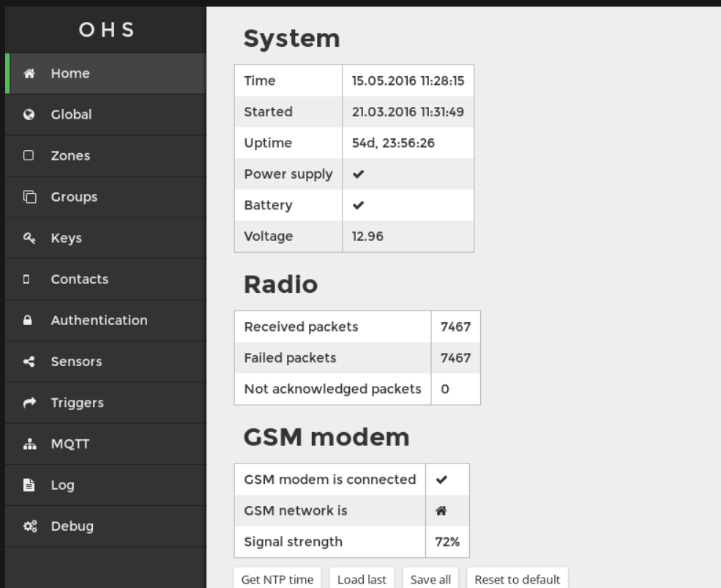Screen dimensions: 721x588
Task: Click the GSM network home status icon
Action: (x=441, y=510)
